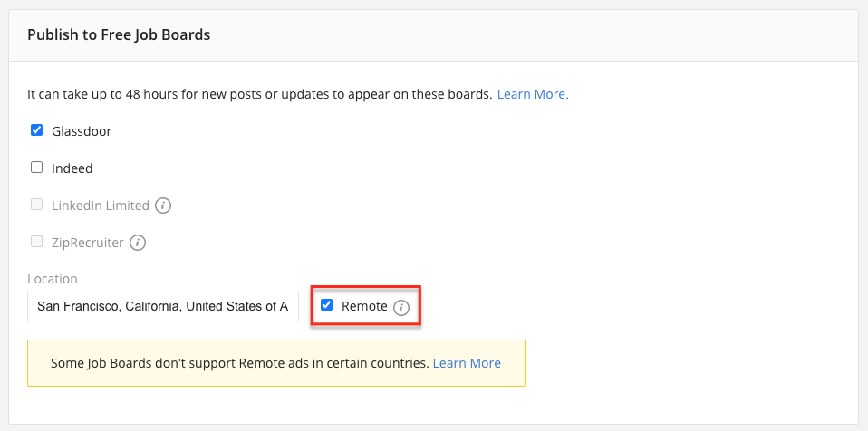
Task: Click the yellow Remote ads warning banner text
Action: [240, 363]
